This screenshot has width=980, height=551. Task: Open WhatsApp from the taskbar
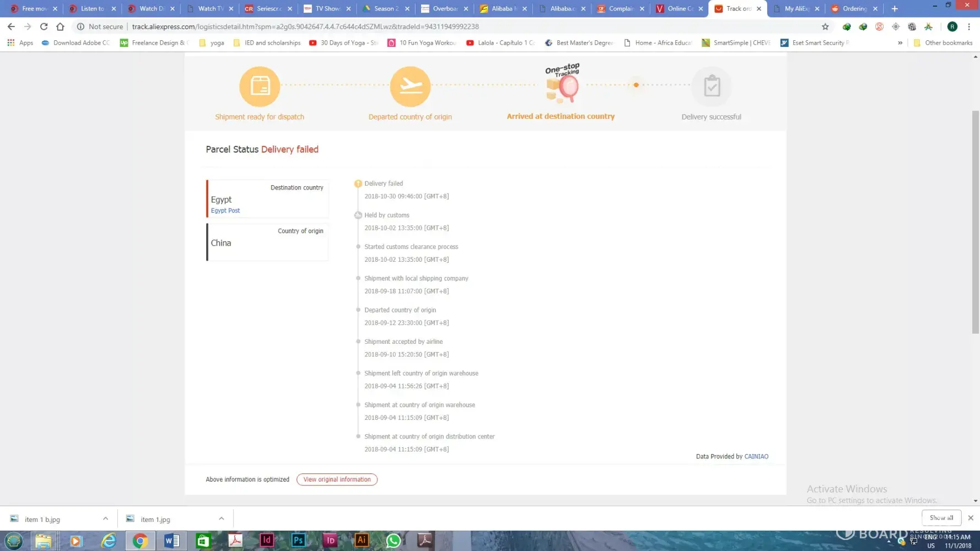tap(393, 541)
